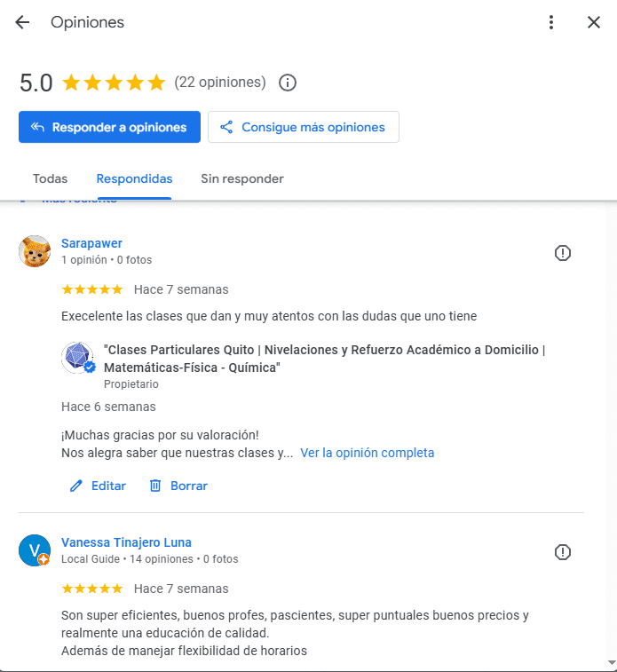Open Vanessa Tinajero Luna's profile name link
The width and height of the screenshot is (617, 672).
(x=126, y=542)
